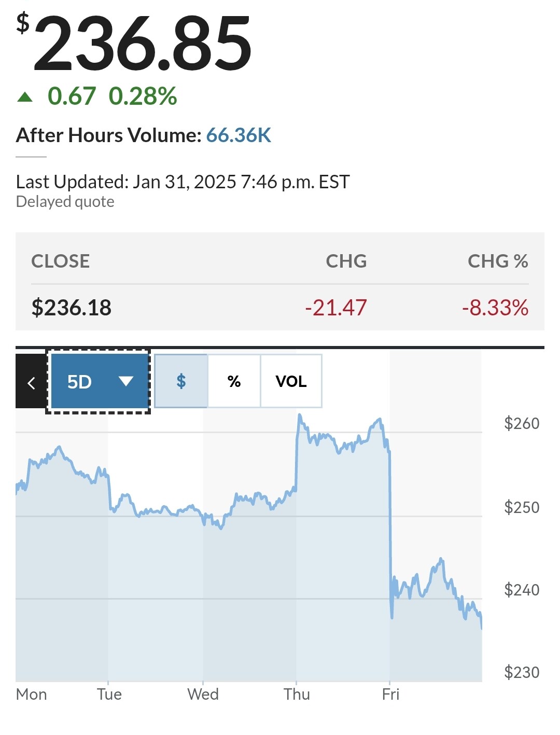Click the green up-triangle change indicator
Screen dimensions: 560x735
tap(25, 97)
